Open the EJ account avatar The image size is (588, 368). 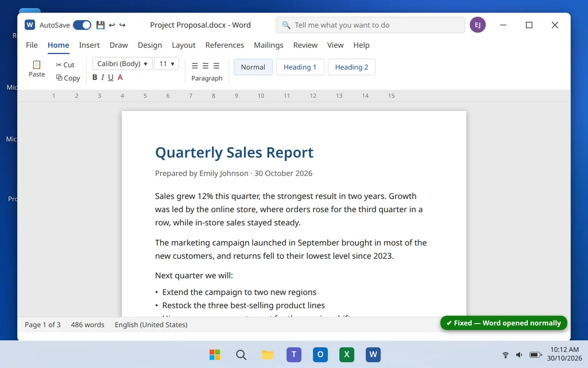tap(477, 25)
